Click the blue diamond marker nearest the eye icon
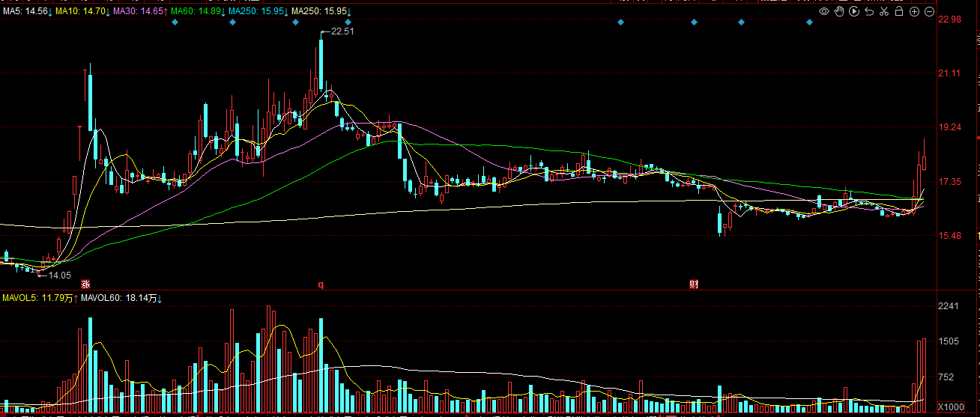Viewport: 980px width, 417px height. (x=810, y=22)
